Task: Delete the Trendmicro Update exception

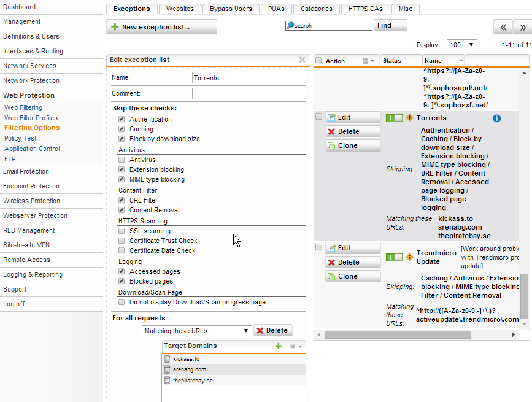Action: 353,262
